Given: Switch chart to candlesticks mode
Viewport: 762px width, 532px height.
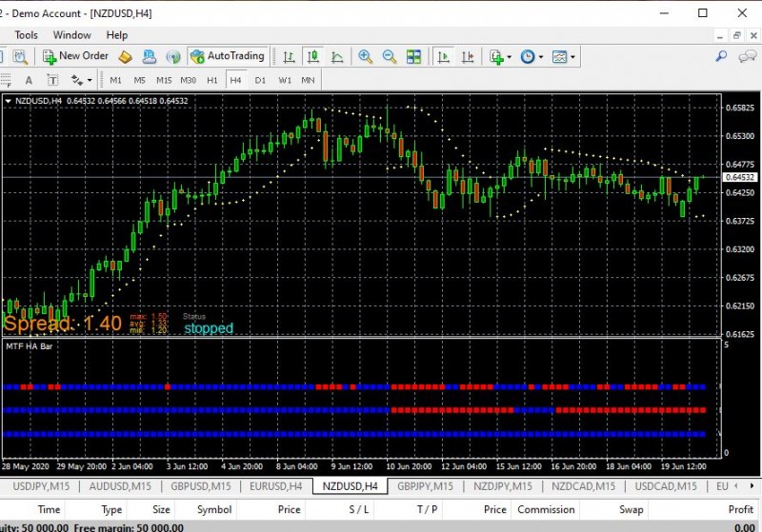Looking at the screenshot, I should tap(313, 57).
